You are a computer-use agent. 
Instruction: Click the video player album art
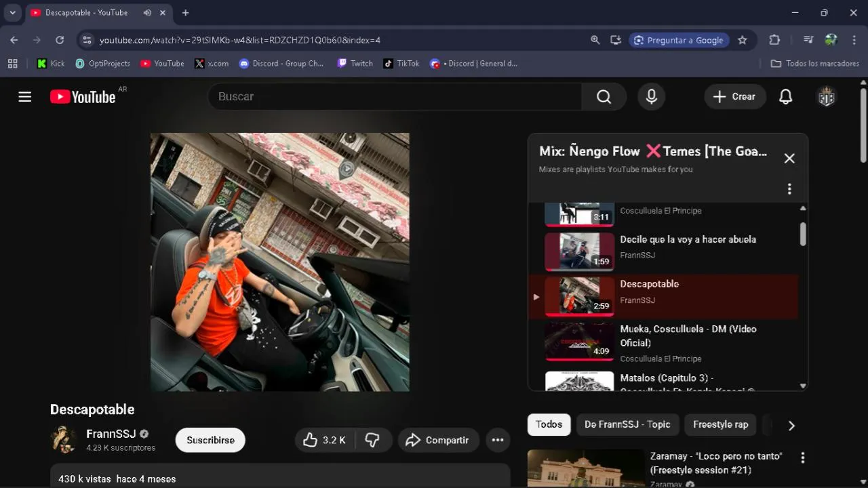click(279, 262)
